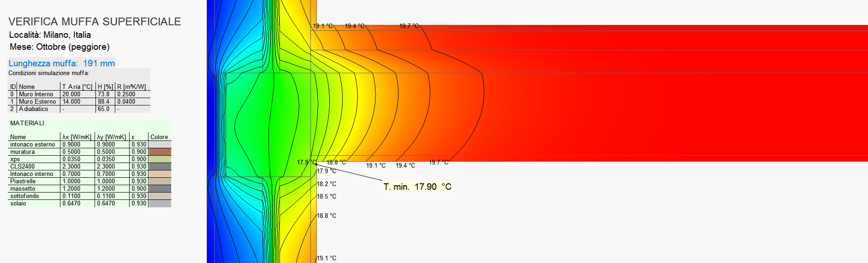Click the solaio color swatch
This screenshot has height=263, width=868.
pos(160,203)
